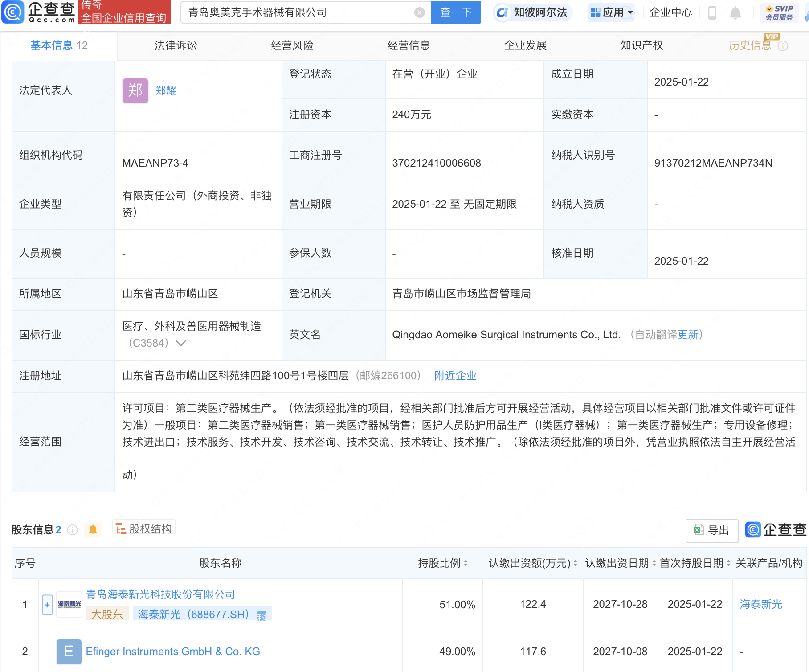809x672 pixels.
Task: Select organization code MAEANP73-4
Action: coord(155,163)
